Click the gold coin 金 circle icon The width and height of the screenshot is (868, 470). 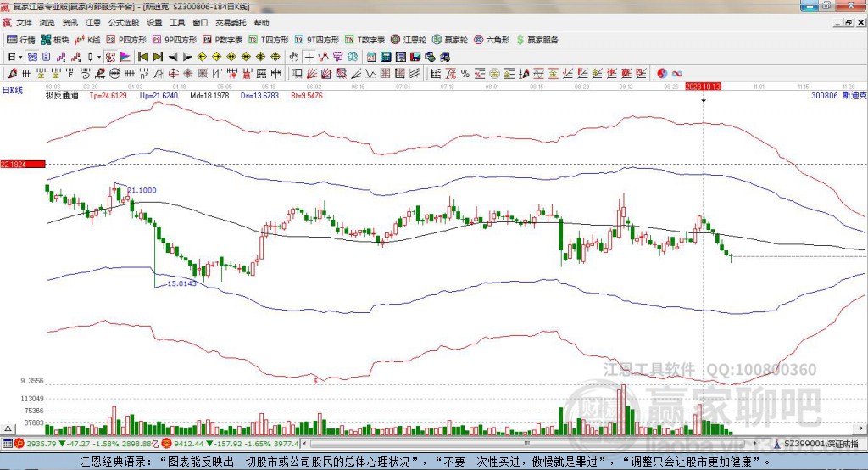494,73
